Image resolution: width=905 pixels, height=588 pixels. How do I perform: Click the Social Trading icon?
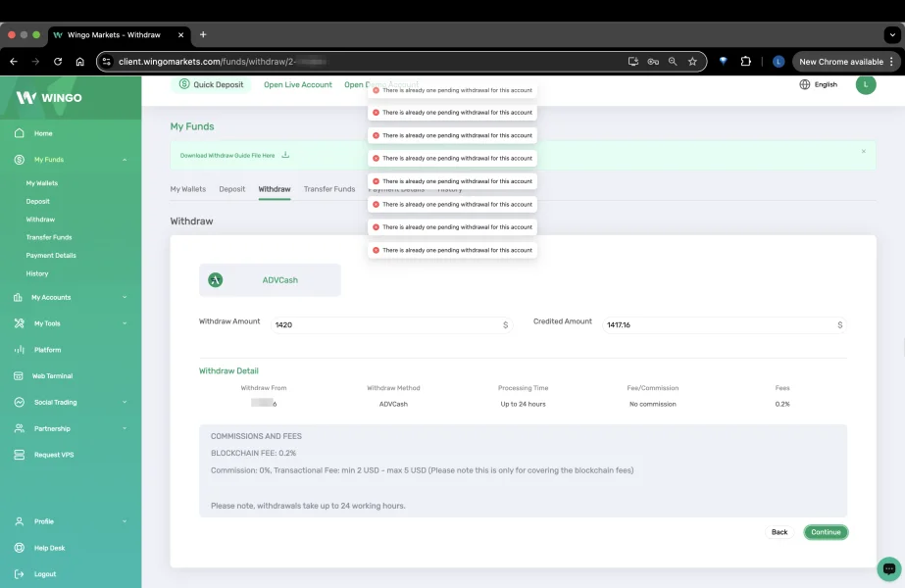click(19, 402)
